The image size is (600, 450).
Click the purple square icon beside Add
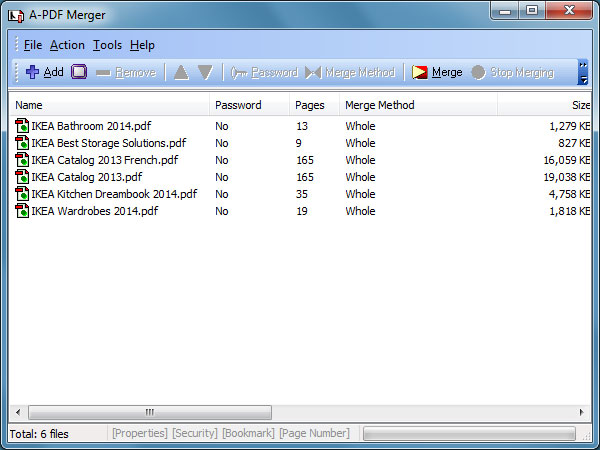(79, 72)
